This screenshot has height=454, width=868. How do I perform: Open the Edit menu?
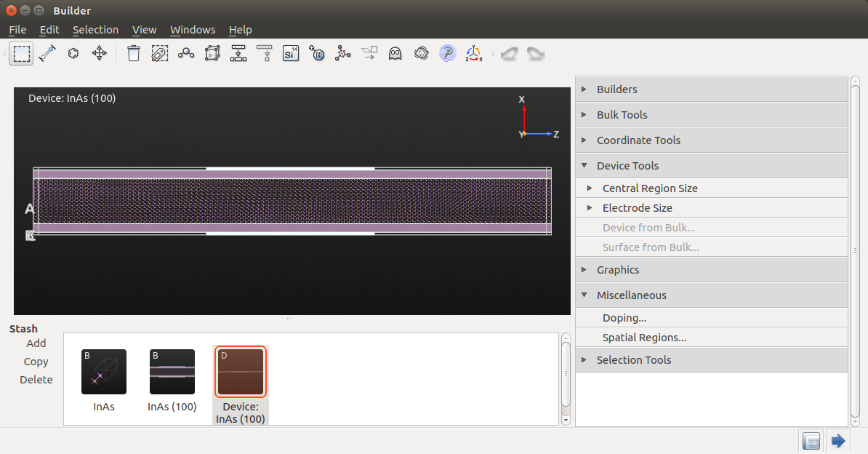coord(49,30)
